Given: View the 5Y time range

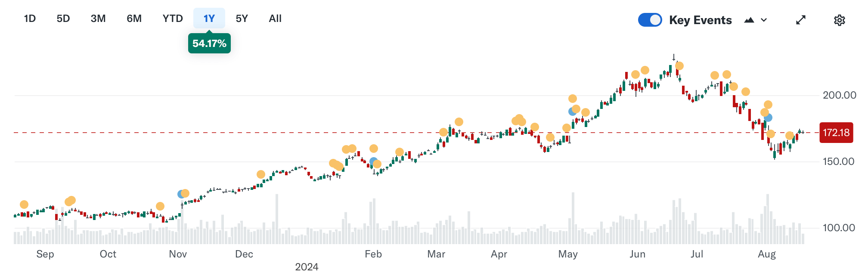Looking at the screenshot, I should [242, 19].
